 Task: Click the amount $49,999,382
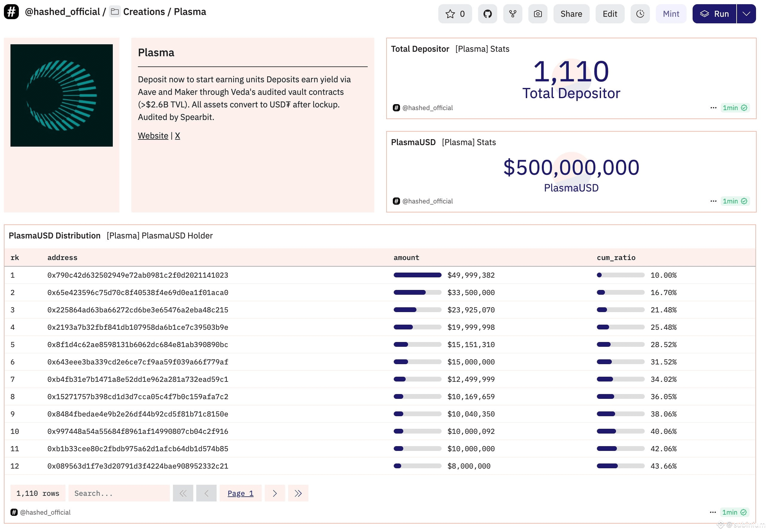471,275
